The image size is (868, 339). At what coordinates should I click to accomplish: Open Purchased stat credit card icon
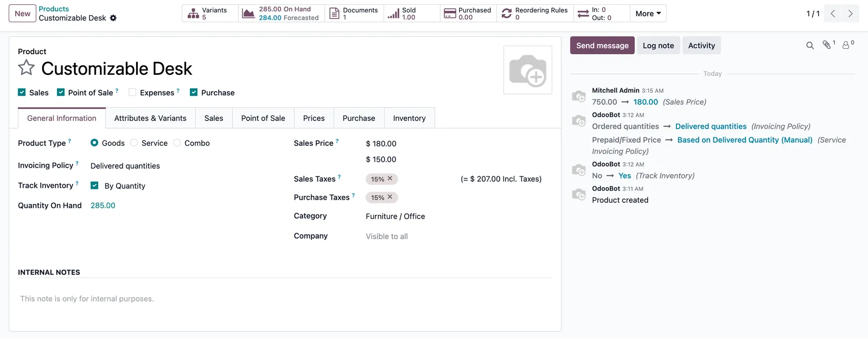click(450, 14)
